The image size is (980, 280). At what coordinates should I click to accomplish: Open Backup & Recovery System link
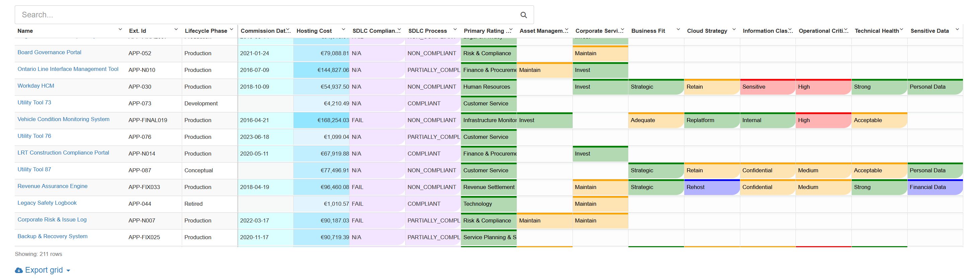point(53,236)
